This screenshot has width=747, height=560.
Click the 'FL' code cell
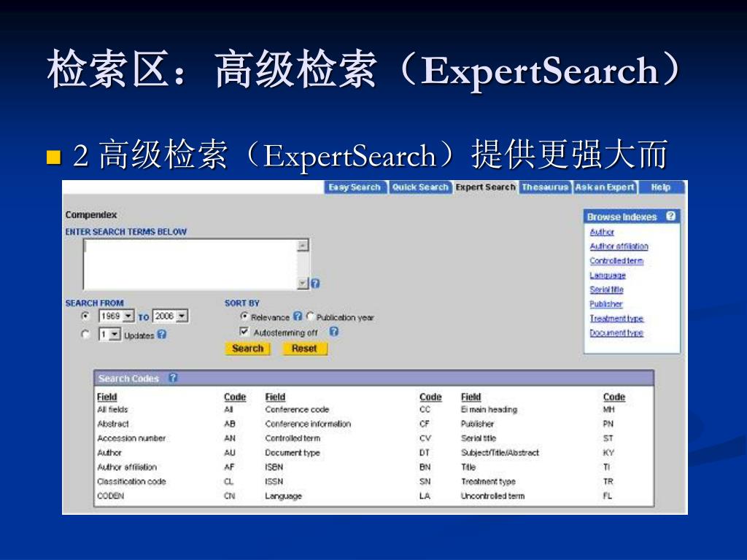coord(608,496)
